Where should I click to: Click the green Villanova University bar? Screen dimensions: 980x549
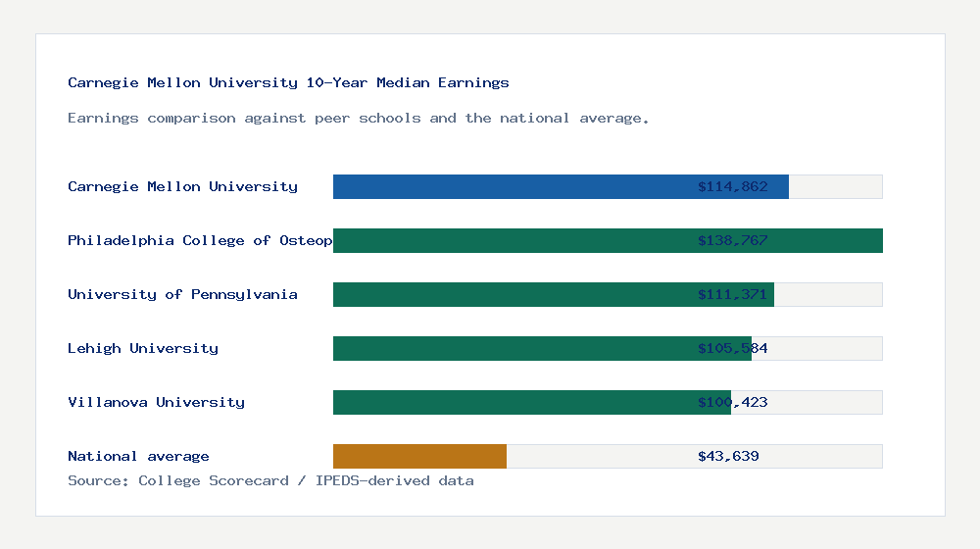tap(532, 402)
